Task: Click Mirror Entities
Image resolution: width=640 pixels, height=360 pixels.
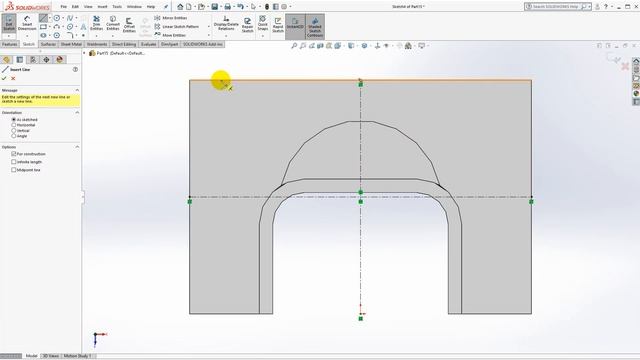Action: point(171,18)
